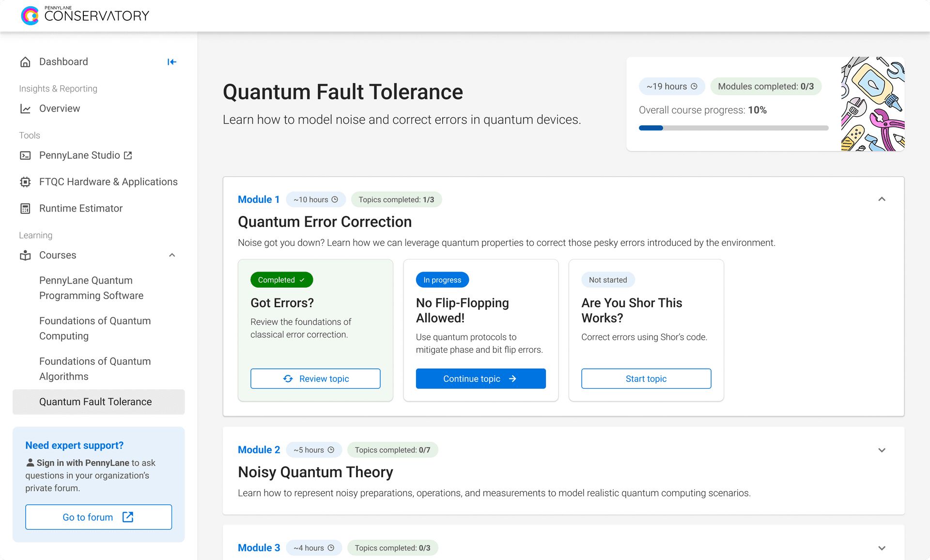The width and height of the screenshot is (930, 560).
Task: Open the Overview chart icon
Action: click(x=25, y=109)
